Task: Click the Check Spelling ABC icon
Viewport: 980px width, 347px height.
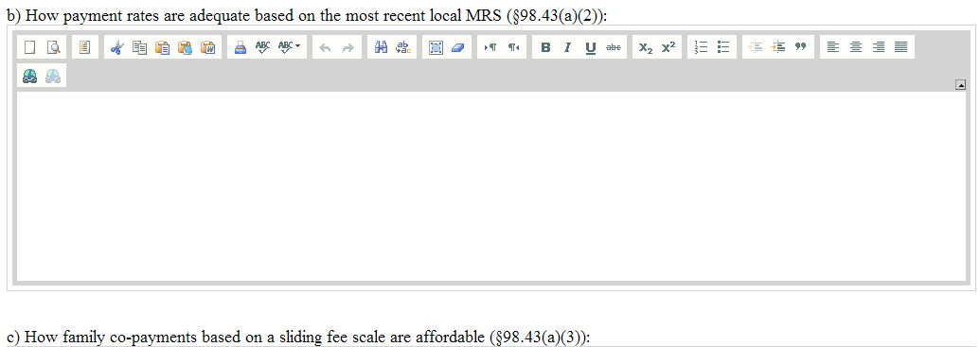Action: tap(262, 47)
